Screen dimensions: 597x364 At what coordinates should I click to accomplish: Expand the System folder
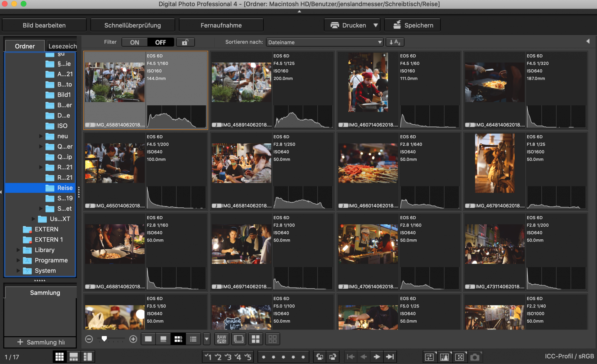click(18, 271)
